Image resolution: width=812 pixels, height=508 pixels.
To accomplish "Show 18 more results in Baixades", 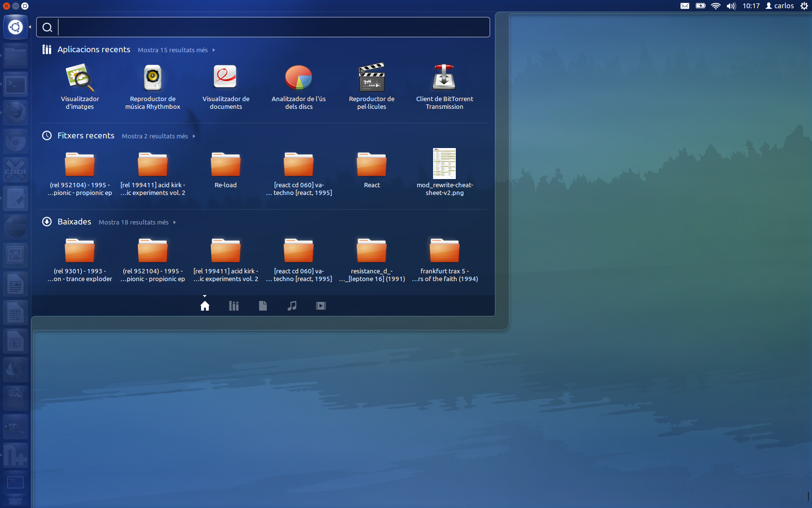I will (133, 222).
